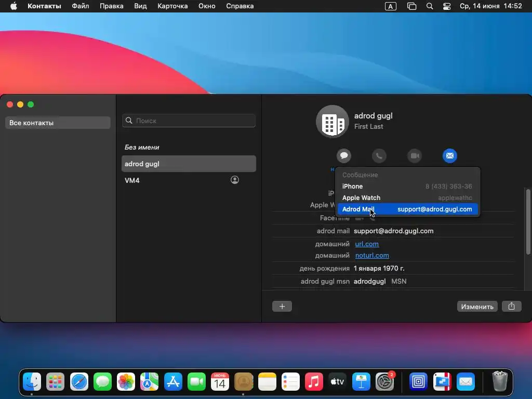The image size is (532, 399).
Task: Open the Карточка menu
Action: [x=172, y=6]
